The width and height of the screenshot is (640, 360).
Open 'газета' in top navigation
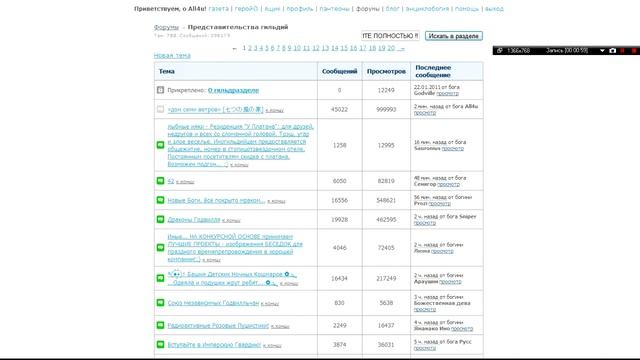(x=218, y=9)
